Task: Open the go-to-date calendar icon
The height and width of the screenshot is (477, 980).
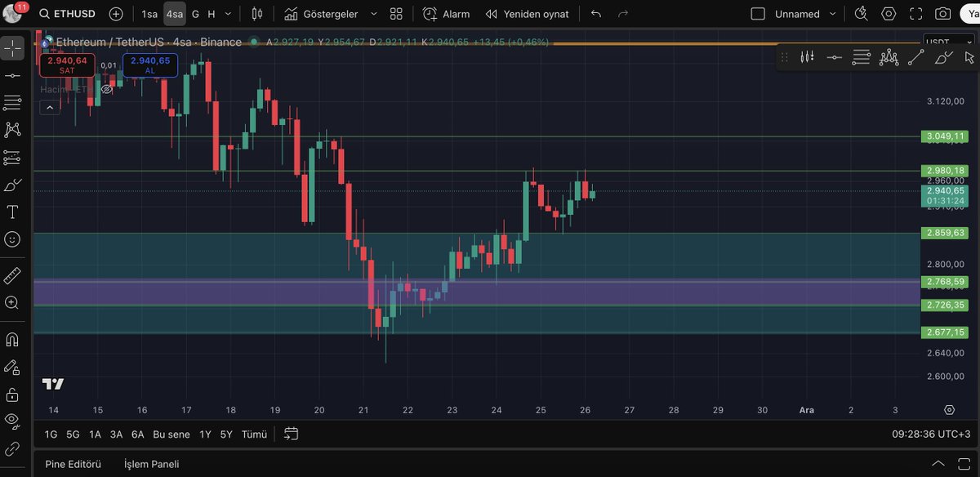Action: (x=292, y=434)
